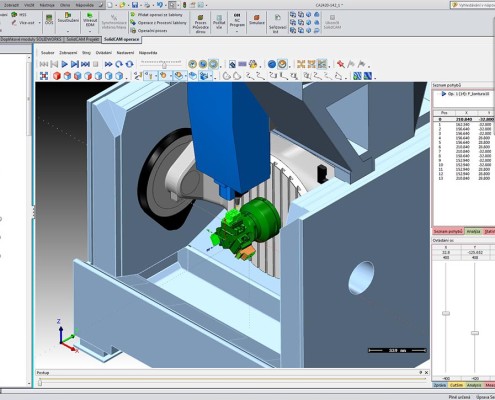Click the stop simulation square icon
495x400 pixels.
tap(95, 64)
